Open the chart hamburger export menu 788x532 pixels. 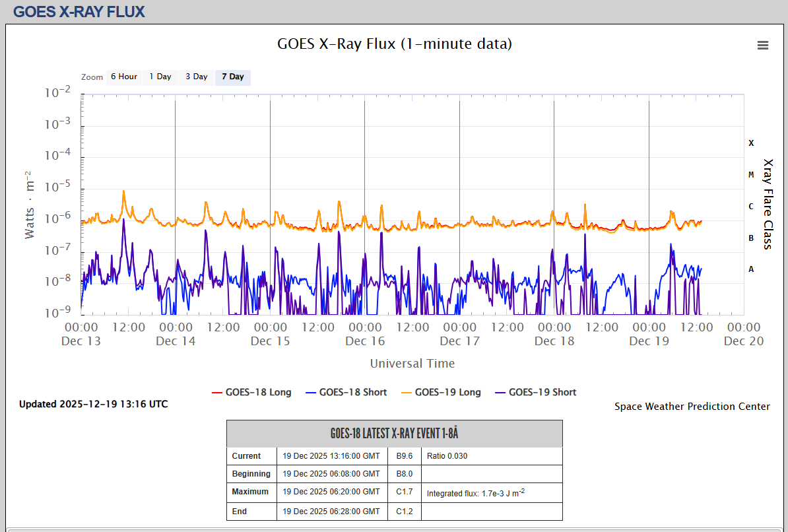coord(763,45)
